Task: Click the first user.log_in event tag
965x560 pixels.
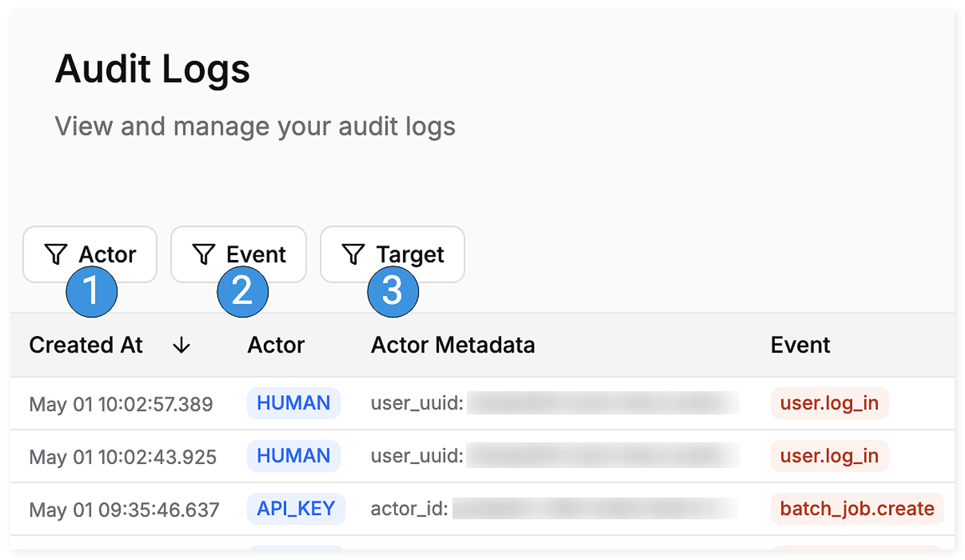Action: [830, 403]
